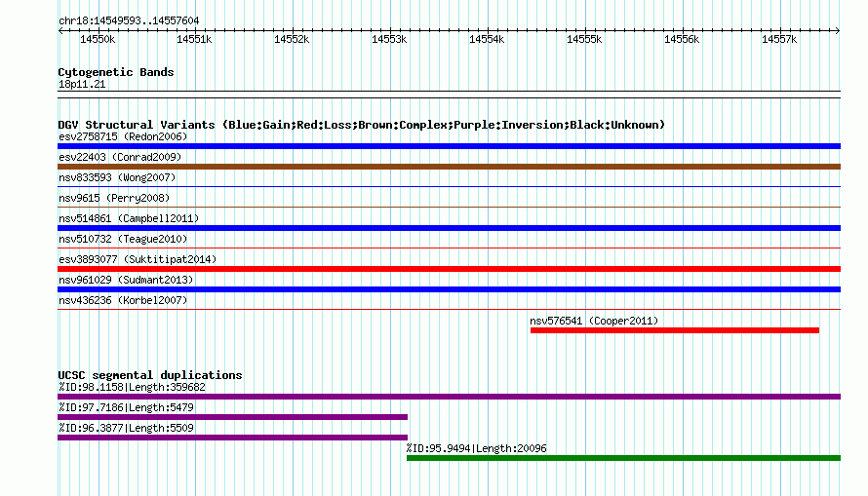868x496 pixels.
Task: Click the %ID:97.7186|Length:5479 label
Action: 126,407
